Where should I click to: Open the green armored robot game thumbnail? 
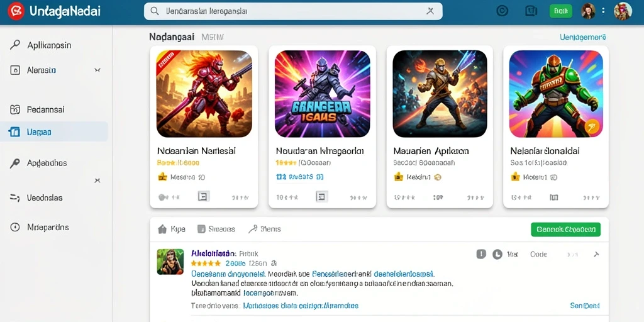(x=556, y=94)
